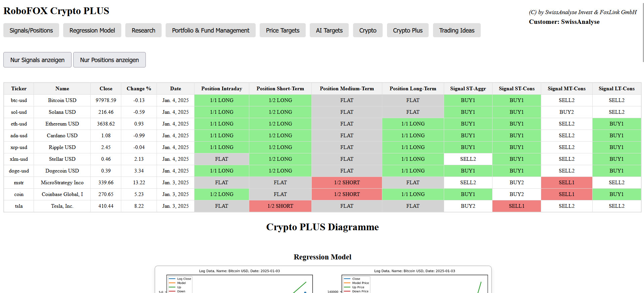Image resolution: width=644 pixels, height=293 pixels.
Task: Click the Tesla, Inc. name cell
Action: tap(62, 206)
